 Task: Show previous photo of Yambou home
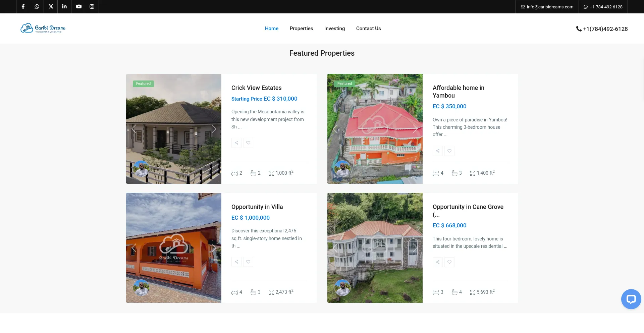(335, 129)
